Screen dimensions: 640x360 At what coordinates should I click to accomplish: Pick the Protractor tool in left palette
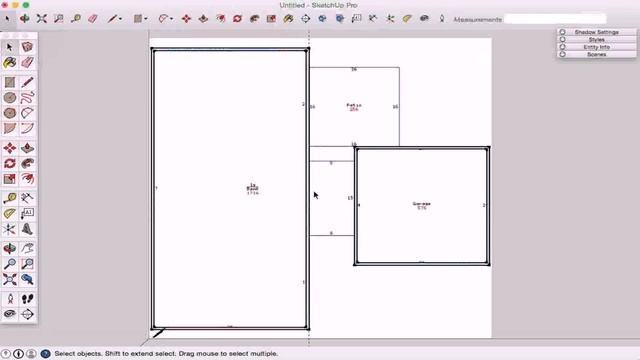pos(9,213)
